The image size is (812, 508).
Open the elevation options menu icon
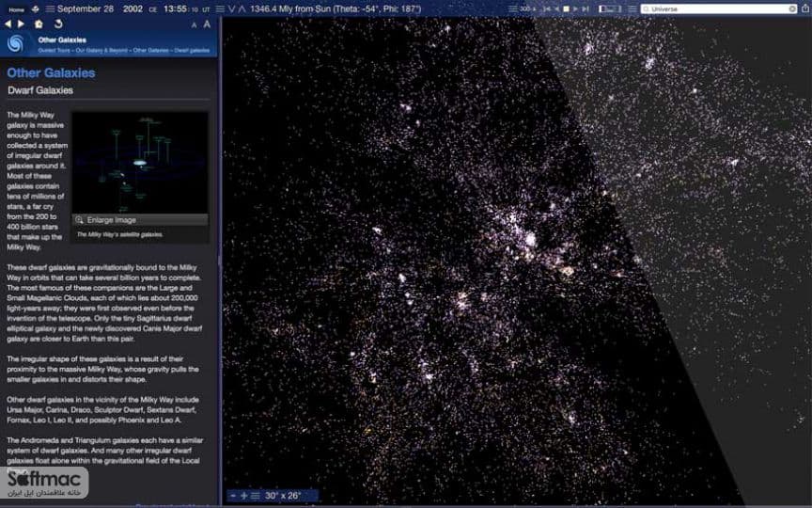(x=220, y=8)
